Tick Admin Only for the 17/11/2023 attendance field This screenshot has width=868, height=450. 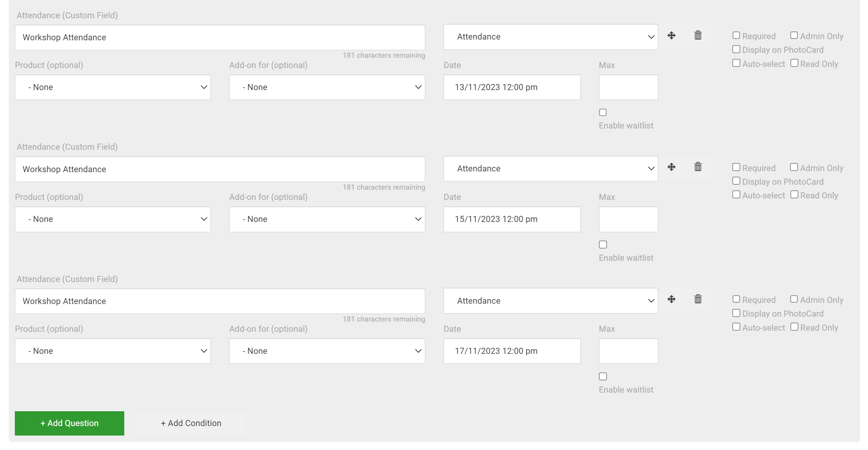point(794,299)
